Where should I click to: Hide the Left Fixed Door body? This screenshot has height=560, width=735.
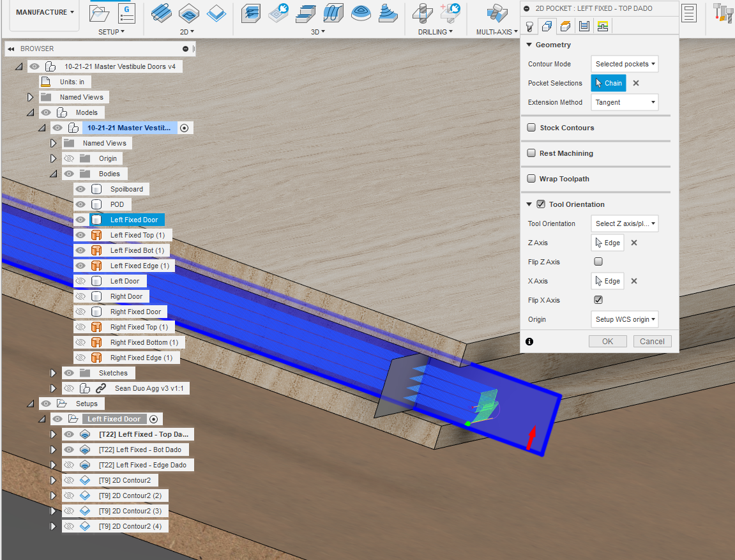coord(80,219)
